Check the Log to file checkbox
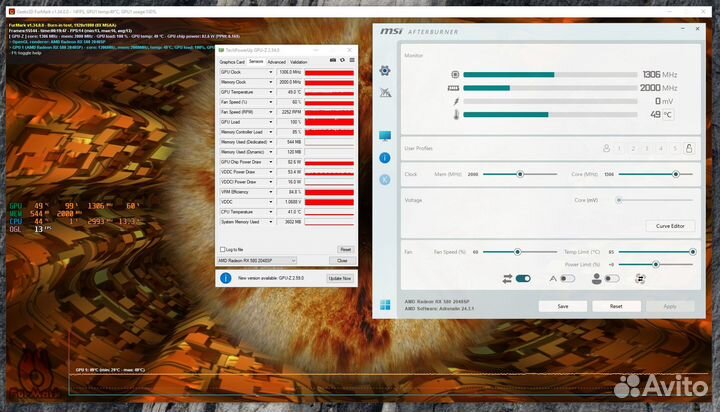This screenshot has height=412, width=720. click(x=223, y=249)
